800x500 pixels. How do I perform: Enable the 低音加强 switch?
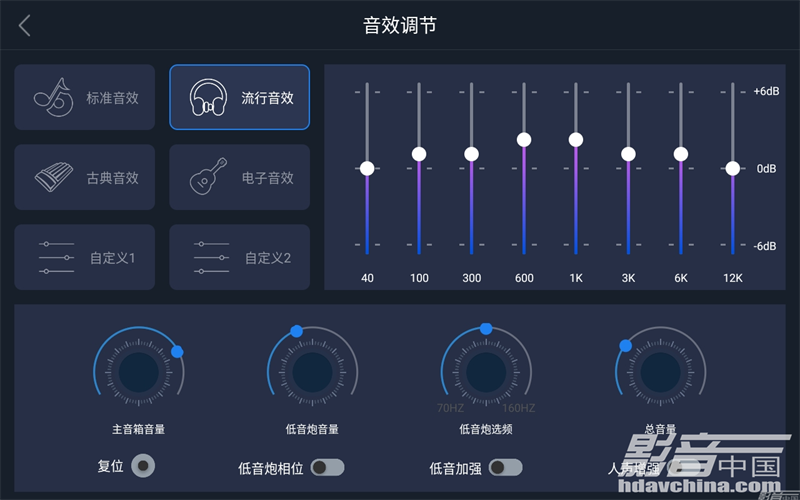[505, 467]
